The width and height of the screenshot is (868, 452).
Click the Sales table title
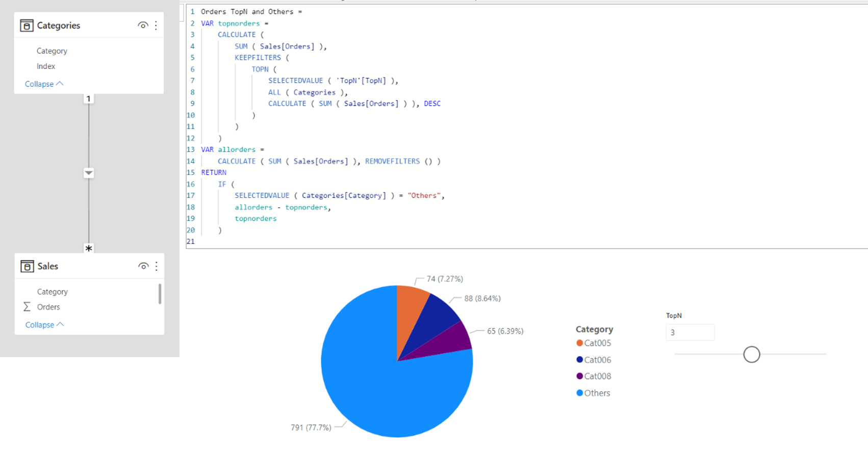click(x=47, y=266)
